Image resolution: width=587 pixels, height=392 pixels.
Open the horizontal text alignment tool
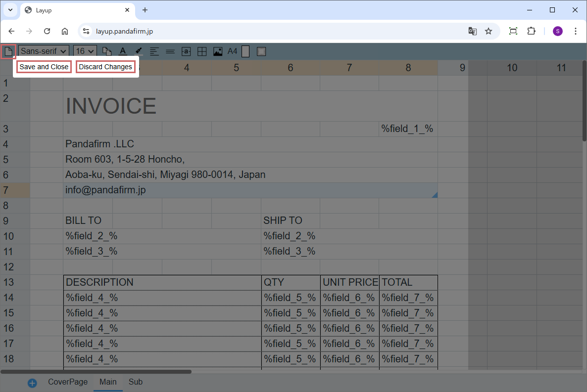pos(154,51)
